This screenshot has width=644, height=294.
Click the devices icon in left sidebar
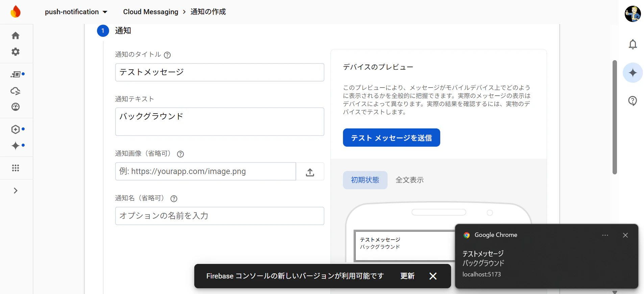pyautogui.click(x=16, y=74)
